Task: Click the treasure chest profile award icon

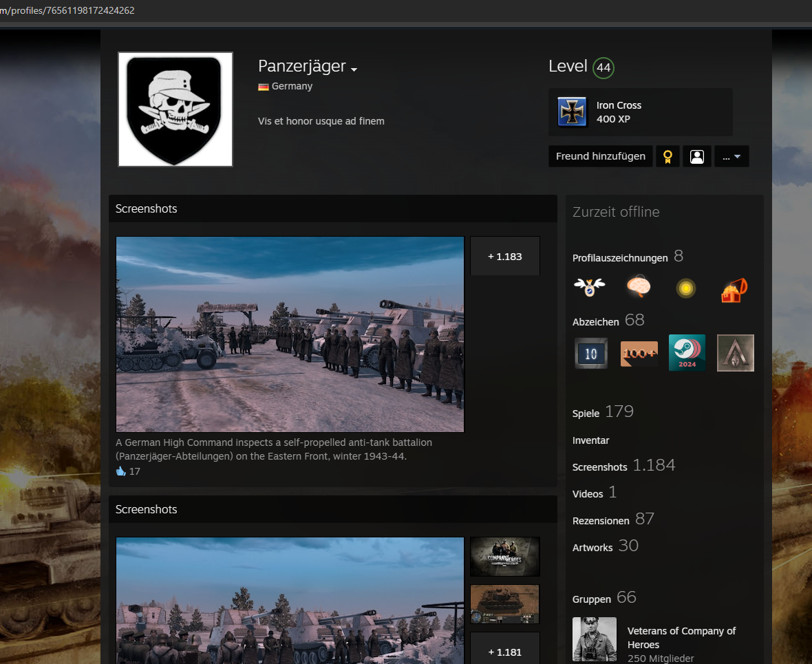Action: coord(734,289)
